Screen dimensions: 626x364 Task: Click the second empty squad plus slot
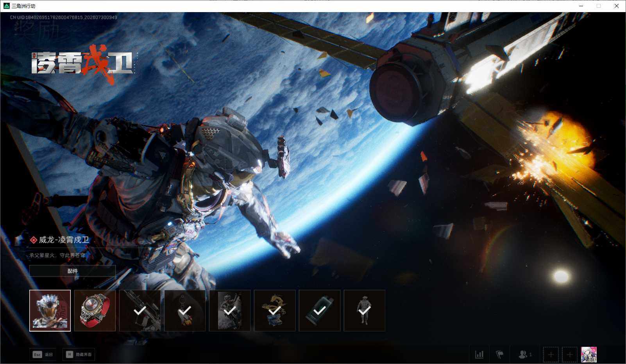pyautogui.click(x=570, y=355)
